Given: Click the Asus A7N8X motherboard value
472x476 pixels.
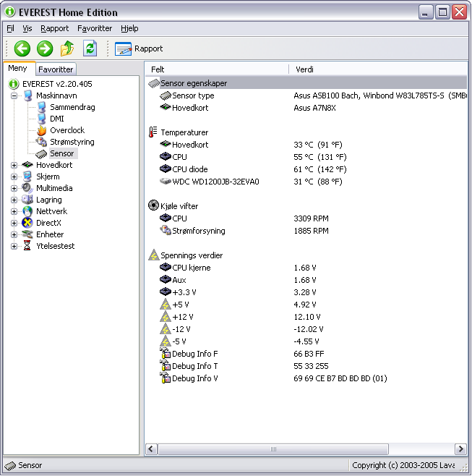Looking at the screenshot, I should pos(314,108).
